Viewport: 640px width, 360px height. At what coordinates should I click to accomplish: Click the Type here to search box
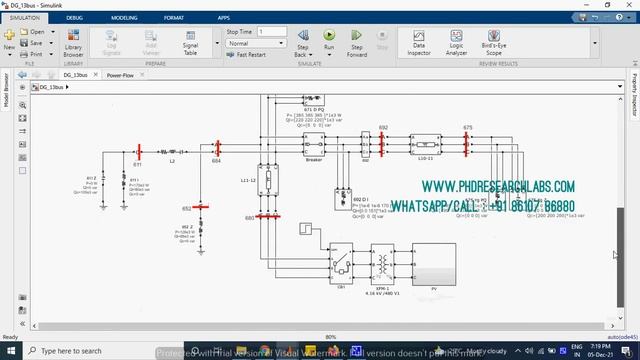(x=102, y=351)
